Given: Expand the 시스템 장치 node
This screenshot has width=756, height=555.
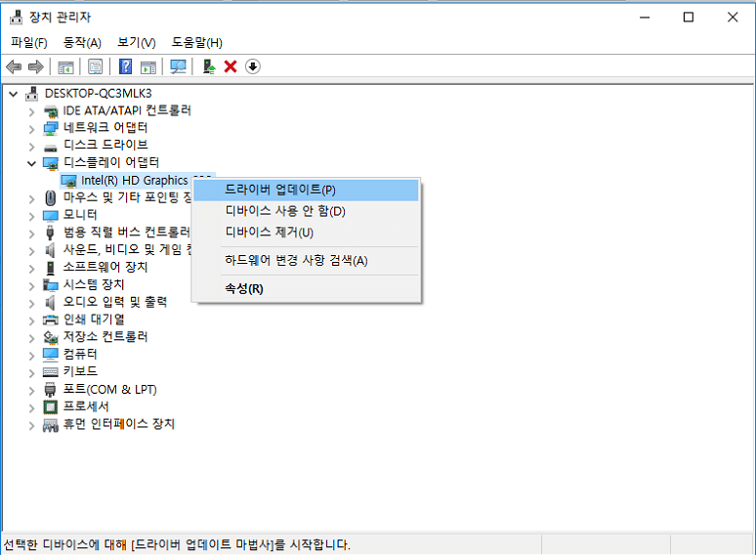Looking at the screenshot, I should pyautogui.click(x=32, y=286).
